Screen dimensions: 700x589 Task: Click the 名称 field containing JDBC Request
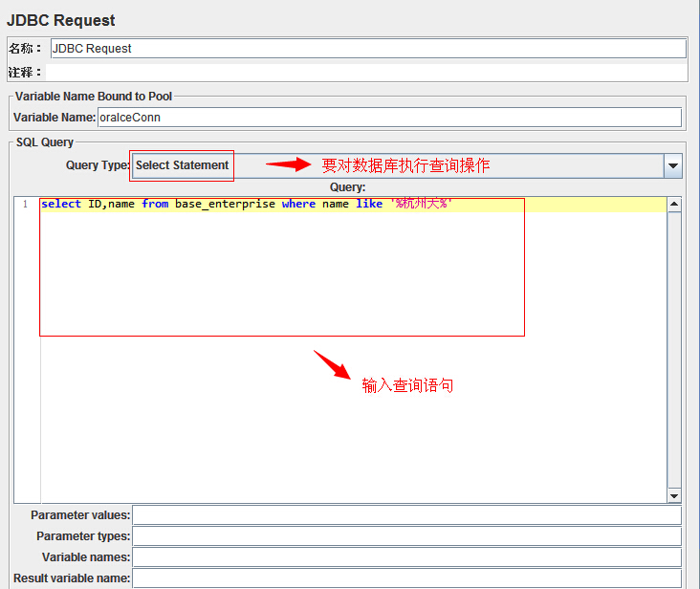368,49
